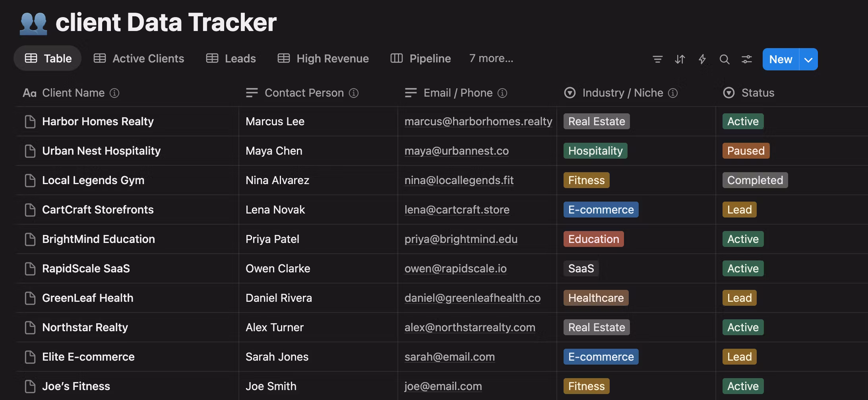Open the filter icon in toolbar
The height and width of the screenshot is (400, 868).
tap(658, 59)
